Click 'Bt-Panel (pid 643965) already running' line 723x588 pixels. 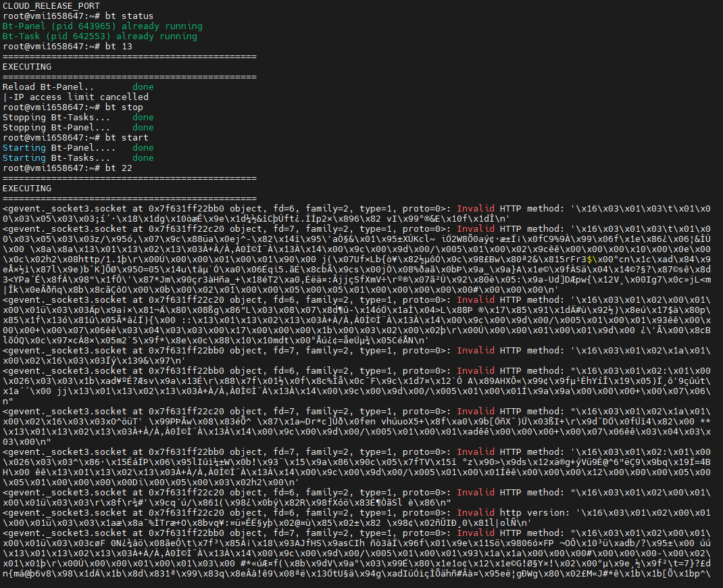102,26
